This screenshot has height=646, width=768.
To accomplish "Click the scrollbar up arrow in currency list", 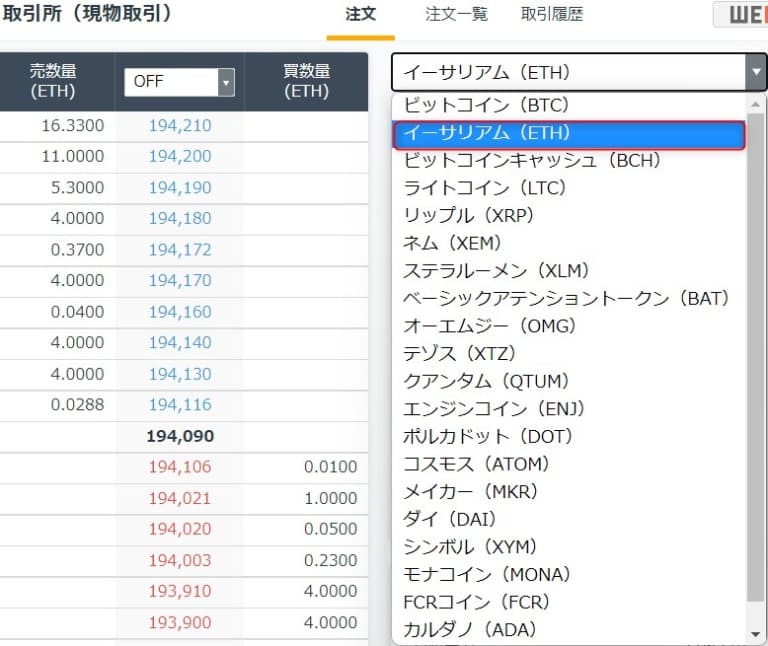I will pyautogui.click(x=756, y=104).
